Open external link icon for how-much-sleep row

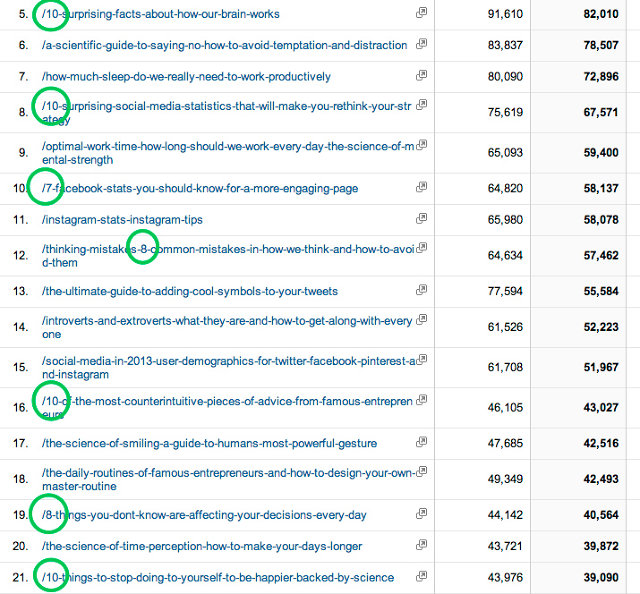tap(422, 75)
